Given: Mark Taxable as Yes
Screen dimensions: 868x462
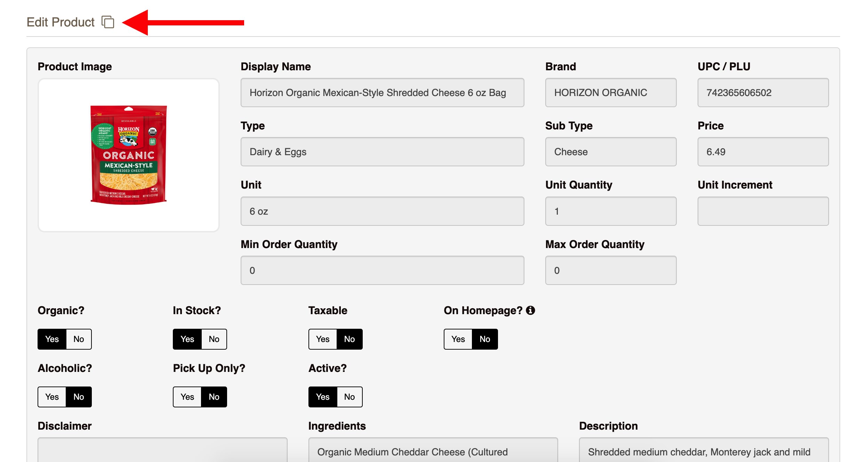Looking at the screenshot, I should (x=323, y=339).
